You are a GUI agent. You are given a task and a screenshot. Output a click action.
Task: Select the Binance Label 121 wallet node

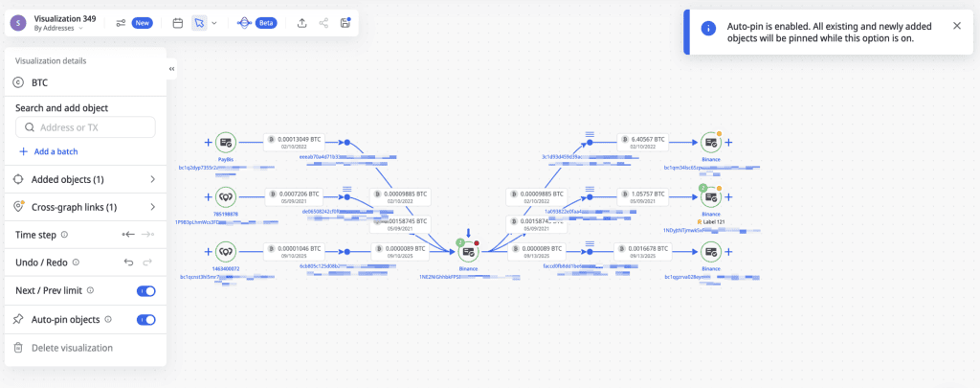pyautogui.click(x=711, y=197)
